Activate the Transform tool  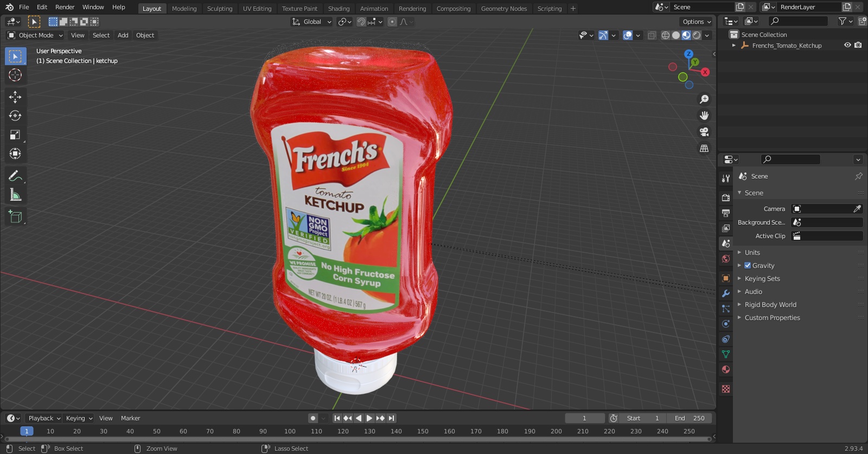[15, 154]
